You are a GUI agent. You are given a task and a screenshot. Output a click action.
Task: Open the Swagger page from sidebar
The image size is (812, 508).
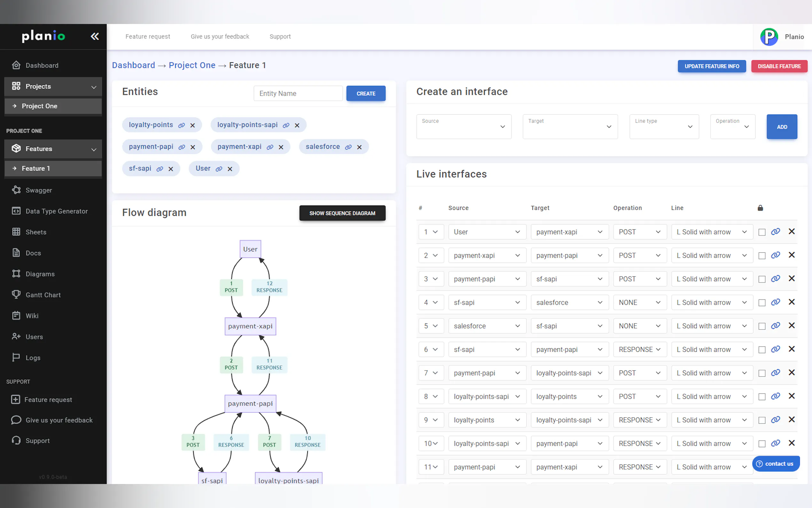39,190
